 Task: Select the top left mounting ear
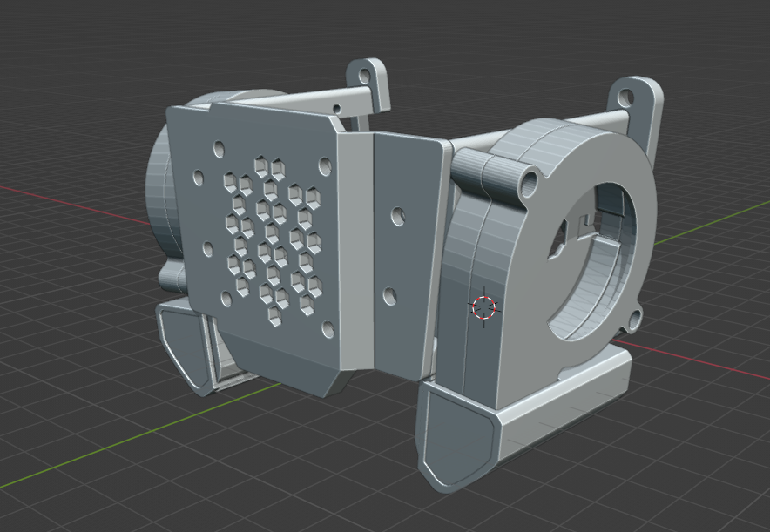point(368,84)
